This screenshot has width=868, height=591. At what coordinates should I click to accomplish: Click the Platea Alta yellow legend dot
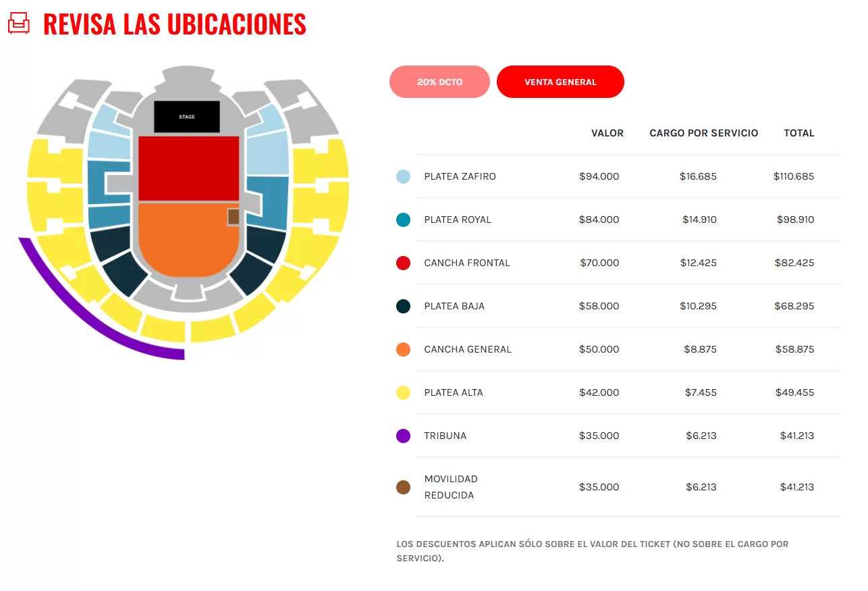pos(403,392)
